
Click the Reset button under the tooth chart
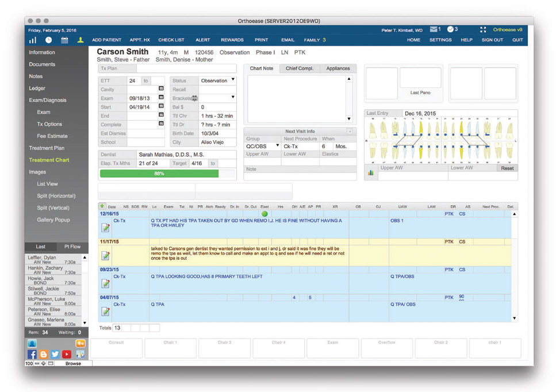click(507, 168)
